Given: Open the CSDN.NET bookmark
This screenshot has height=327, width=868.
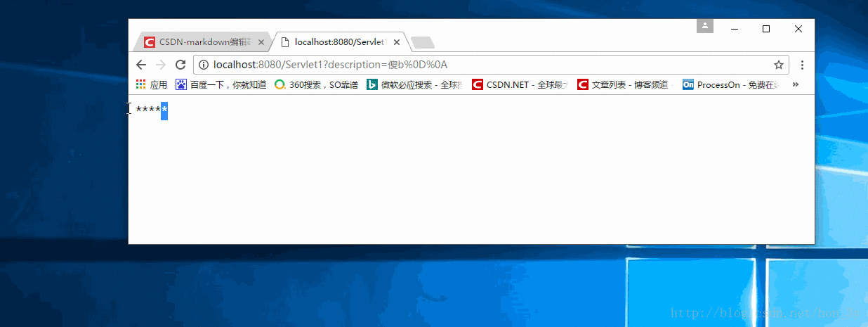Looking at the screenshot, I should (520, 84).
